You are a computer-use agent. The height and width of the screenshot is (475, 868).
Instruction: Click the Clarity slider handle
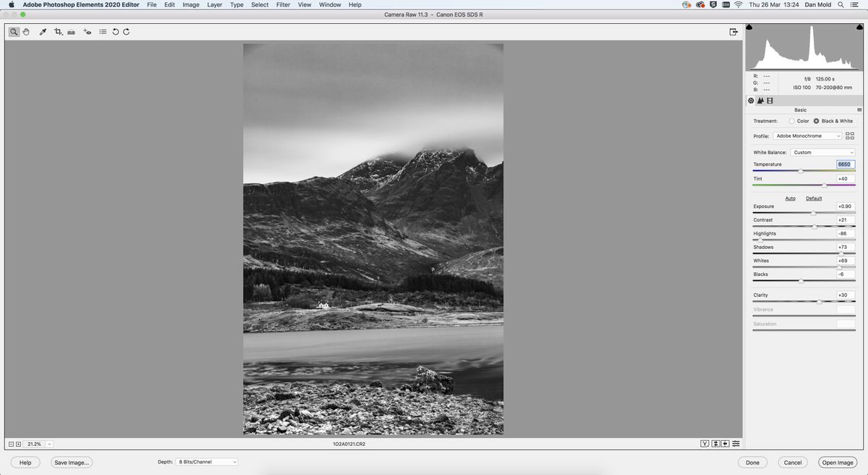(x=820, y=300)
